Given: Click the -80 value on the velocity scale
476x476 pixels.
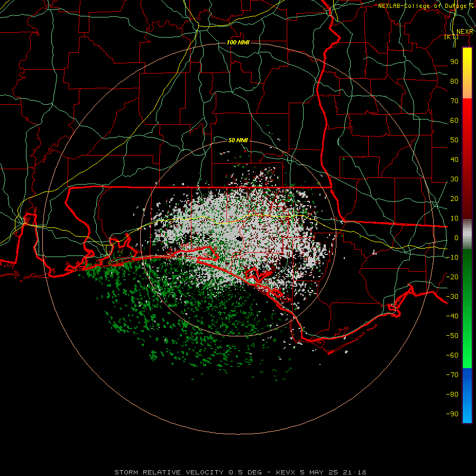Looking at the screenshot, I should 452,395.
